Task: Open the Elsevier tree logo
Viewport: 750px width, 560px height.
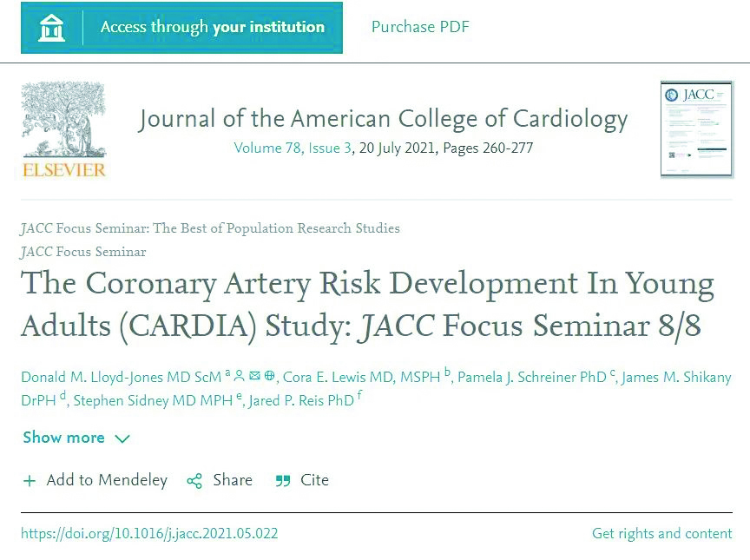Action: [x=63, y=130]
